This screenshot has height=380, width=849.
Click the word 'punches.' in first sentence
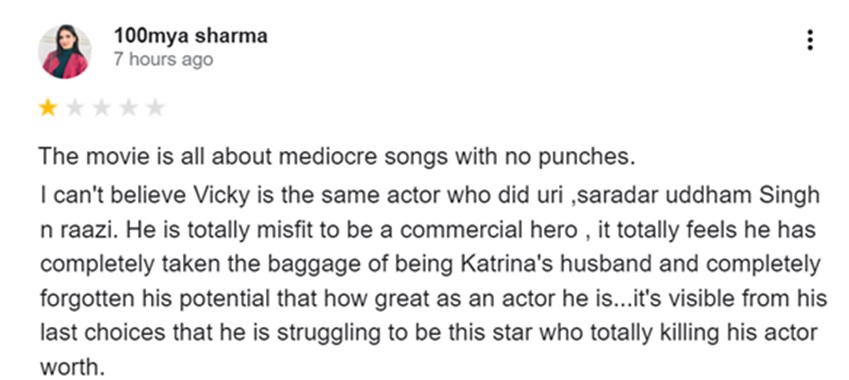pos(586,157)
